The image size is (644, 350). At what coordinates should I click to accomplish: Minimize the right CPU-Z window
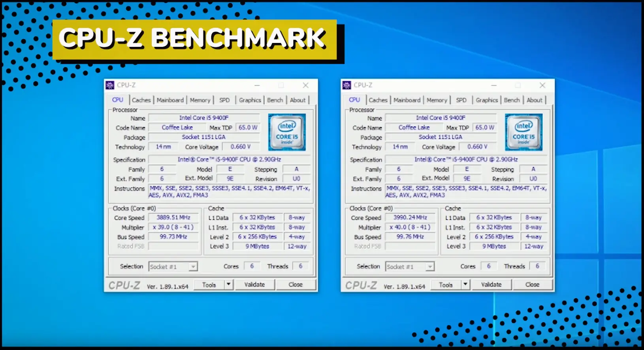[494, 85]
